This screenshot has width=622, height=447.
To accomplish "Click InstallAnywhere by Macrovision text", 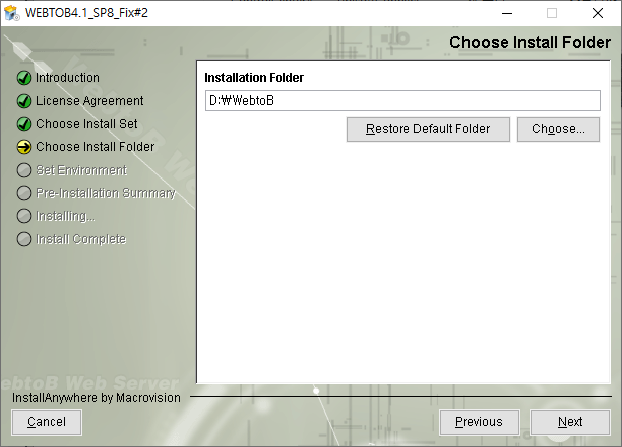I will [96, 398].
